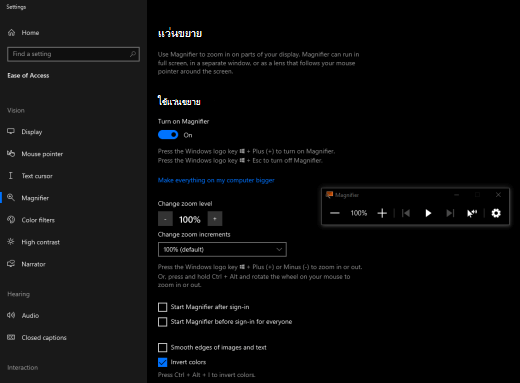Open Closed captions settings
Image resolution: width=520 pixels, height=383 pixels.
[x=37, y=337]
